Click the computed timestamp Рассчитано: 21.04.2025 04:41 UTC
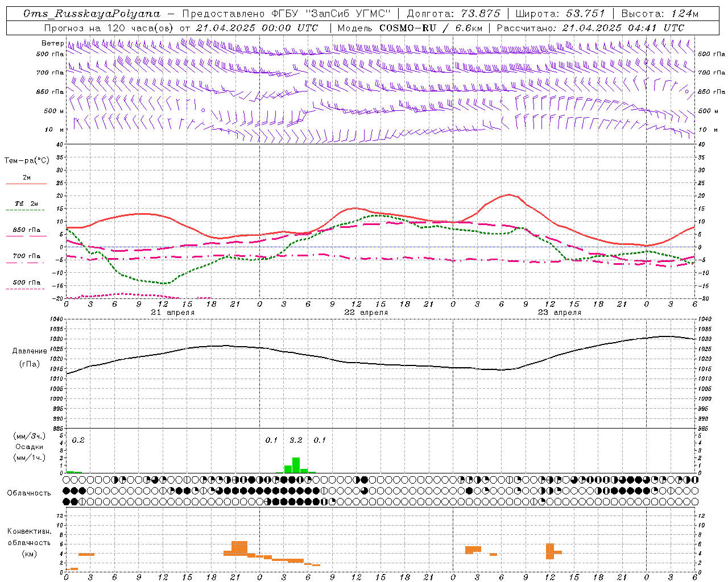Screen dimensions: 728x582 coord(590,28)
